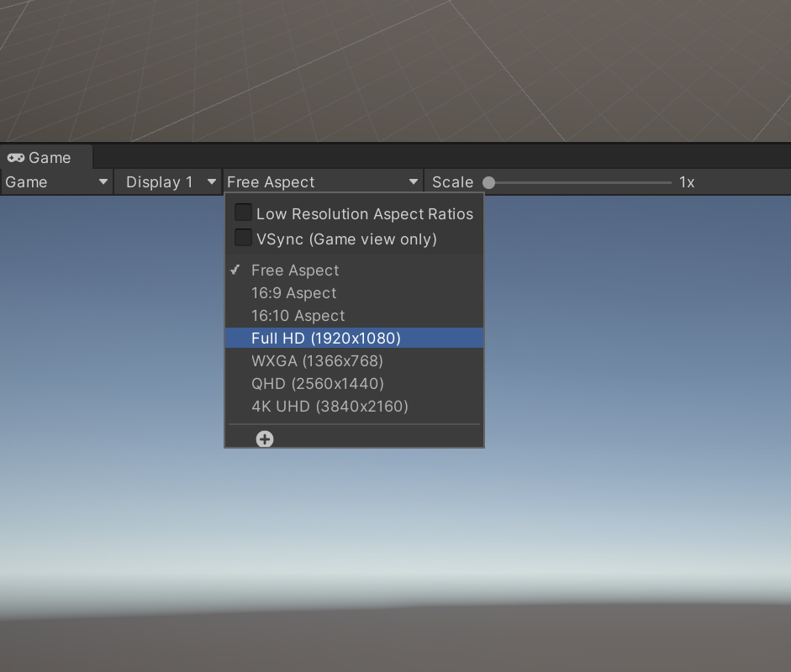791x672 pixels.
Task: Select the checked Free Aspect menu entry
Action: click(295, 270)
